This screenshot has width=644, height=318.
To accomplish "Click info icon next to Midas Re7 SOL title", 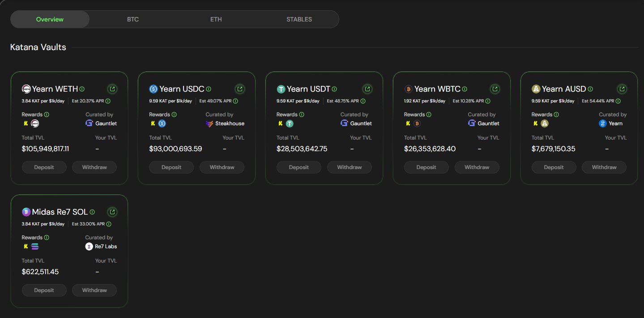I will (92, 212).
